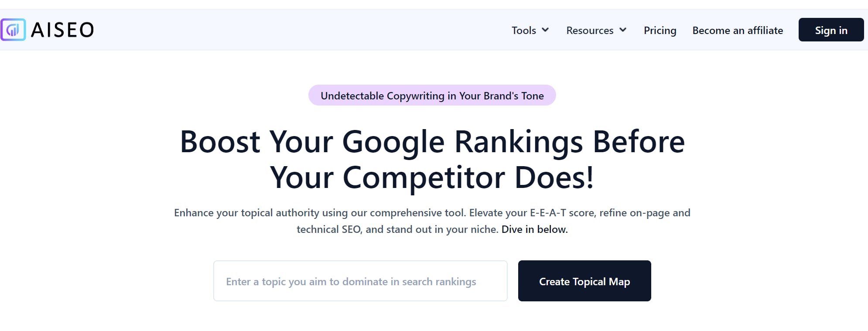Click the word Google in the headline
This screenshot has width=868, height=331.
click(393, 143)
